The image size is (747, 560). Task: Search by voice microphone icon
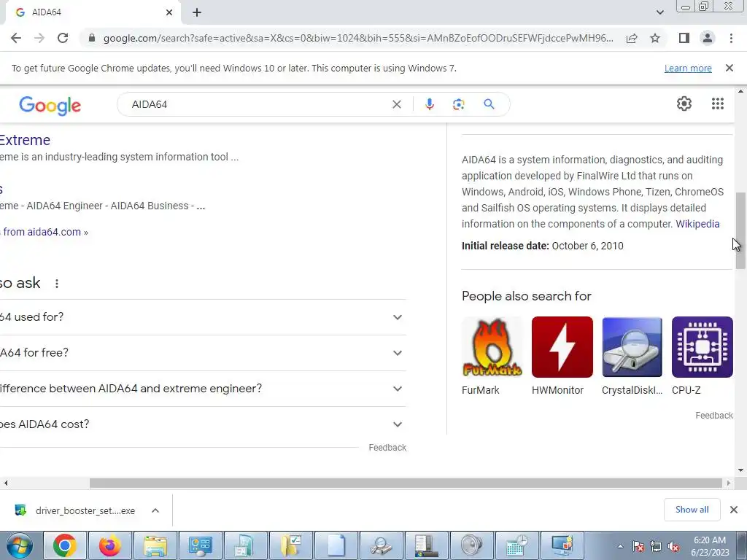pos(429,104)
